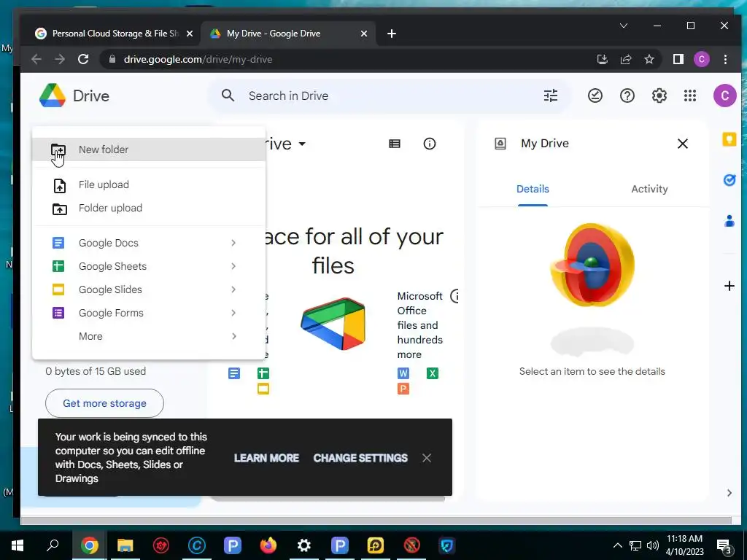Screen dimensions: 747x560
Task: Open the Chrome side panel icon
Action: [x=678, y=60]
